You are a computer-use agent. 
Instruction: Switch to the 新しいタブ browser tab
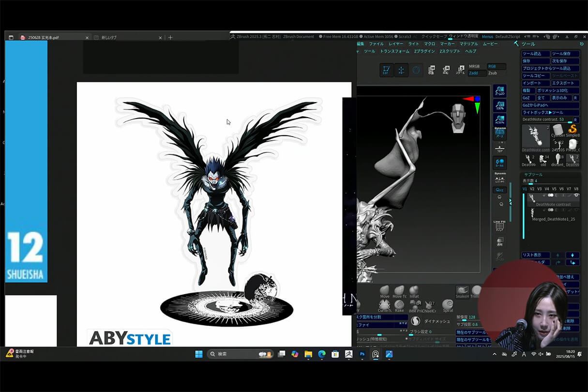click(x=109, y=37)
